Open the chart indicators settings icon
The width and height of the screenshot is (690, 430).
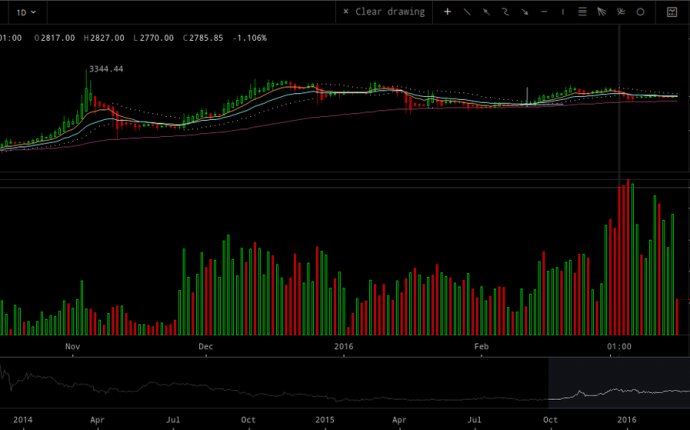(672, 12)
